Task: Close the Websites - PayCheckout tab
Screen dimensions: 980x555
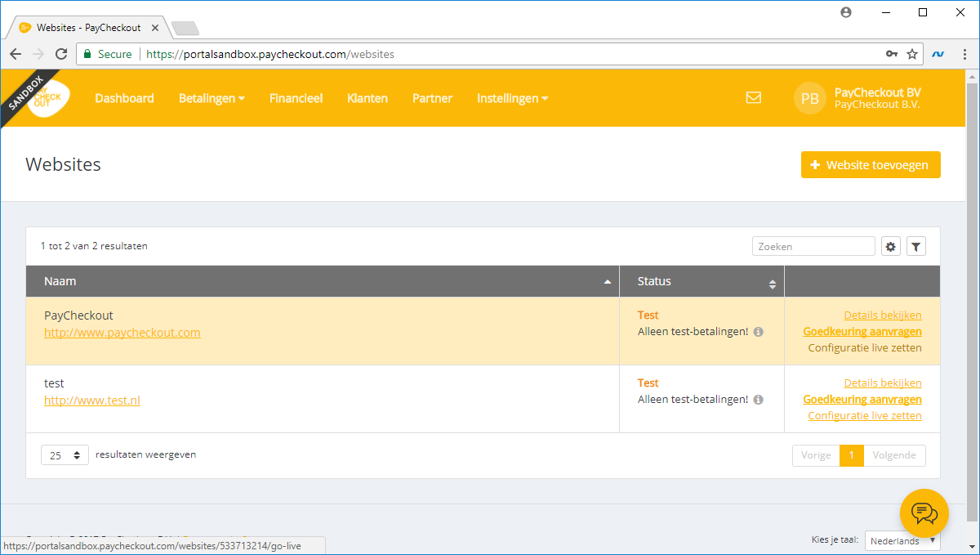Action: tap(154, 28)
